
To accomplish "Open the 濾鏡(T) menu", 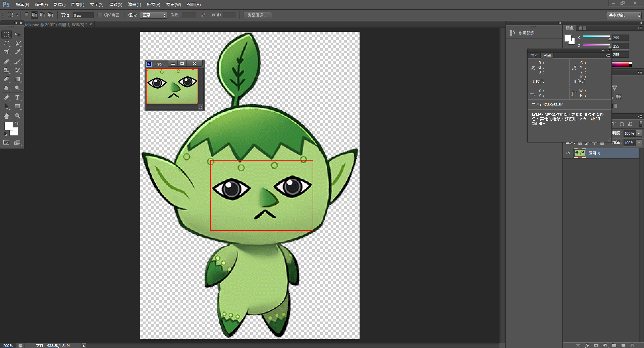I will pyautogui.click(x=134, y=5).
